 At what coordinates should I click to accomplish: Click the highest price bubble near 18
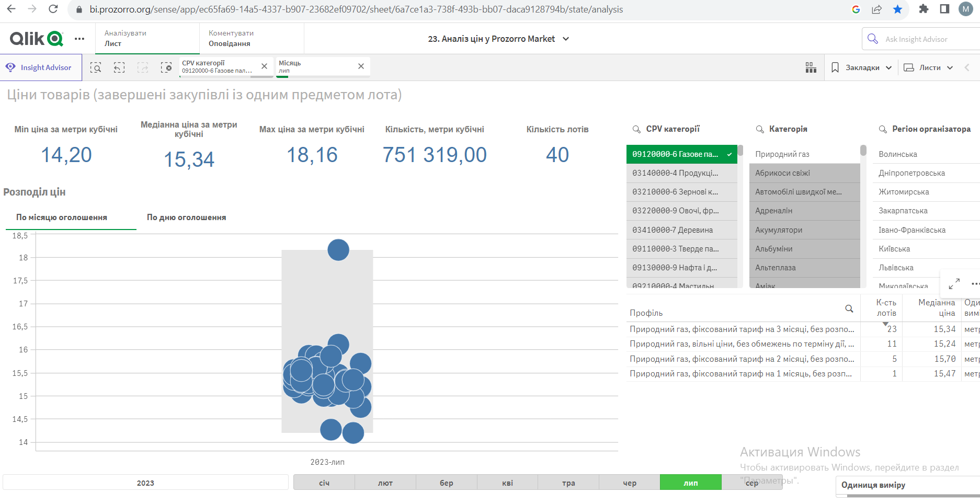pos(338,250)
